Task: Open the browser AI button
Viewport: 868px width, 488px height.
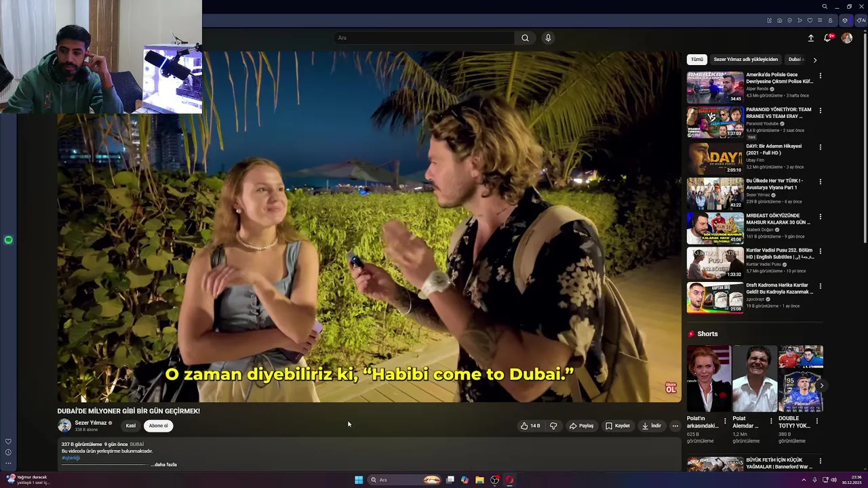Action: [x=861, y=20]
